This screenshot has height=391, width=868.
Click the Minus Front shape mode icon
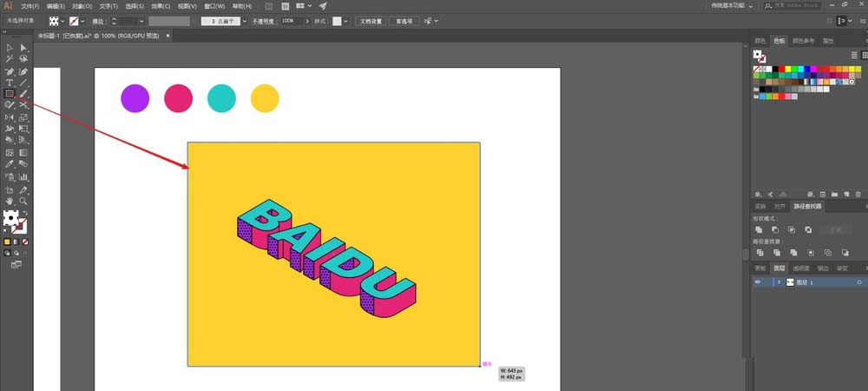(x=775, y=229)
